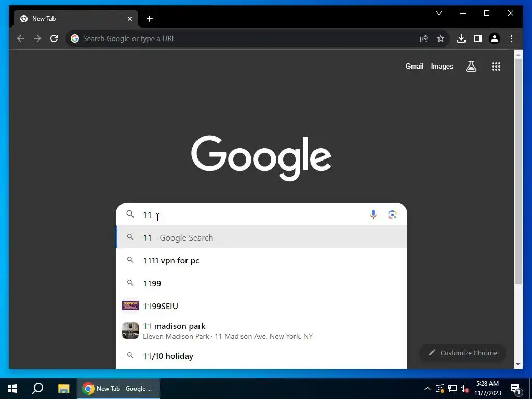Open Search Labs flask icon
The width and height of the screenshot is (532, 399).
pos(471,66)
